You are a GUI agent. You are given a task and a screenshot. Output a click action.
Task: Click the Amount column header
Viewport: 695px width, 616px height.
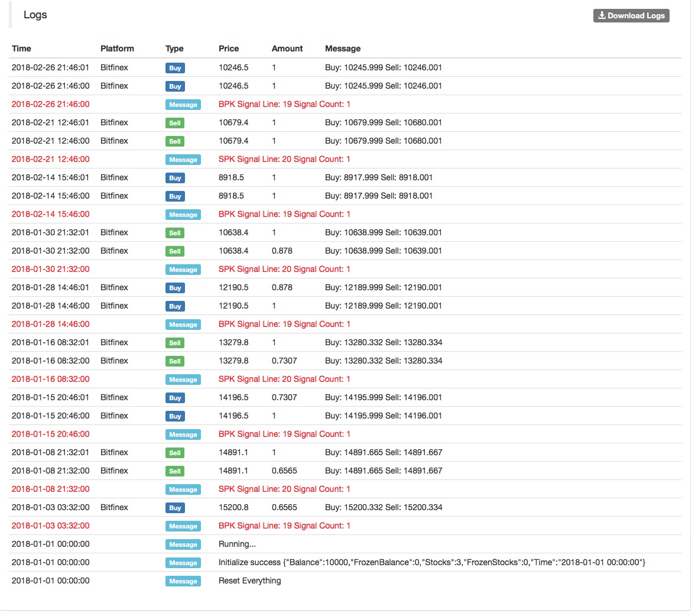[x=287, y=49]
